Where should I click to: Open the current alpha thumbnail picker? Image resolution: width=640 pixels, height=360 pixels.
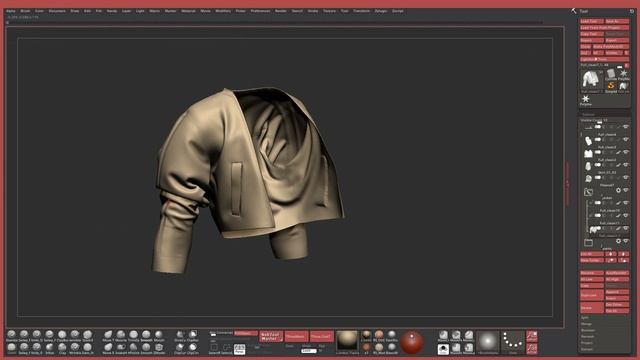point(488,342)
